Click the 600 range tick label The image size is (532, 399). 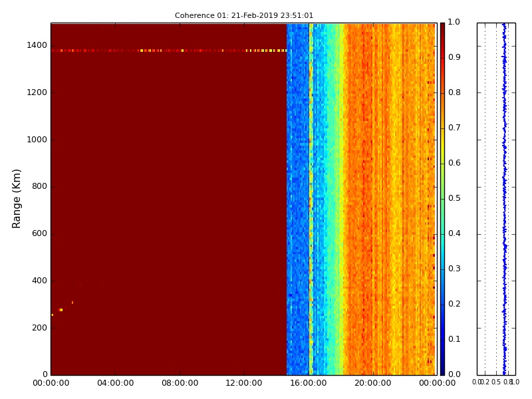tap(39, 233)
